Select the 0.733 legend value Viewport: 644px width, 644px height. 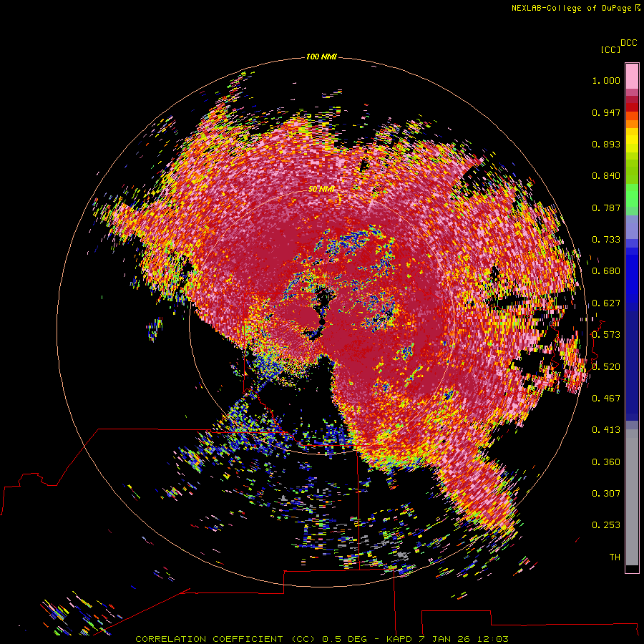[606, 240]
